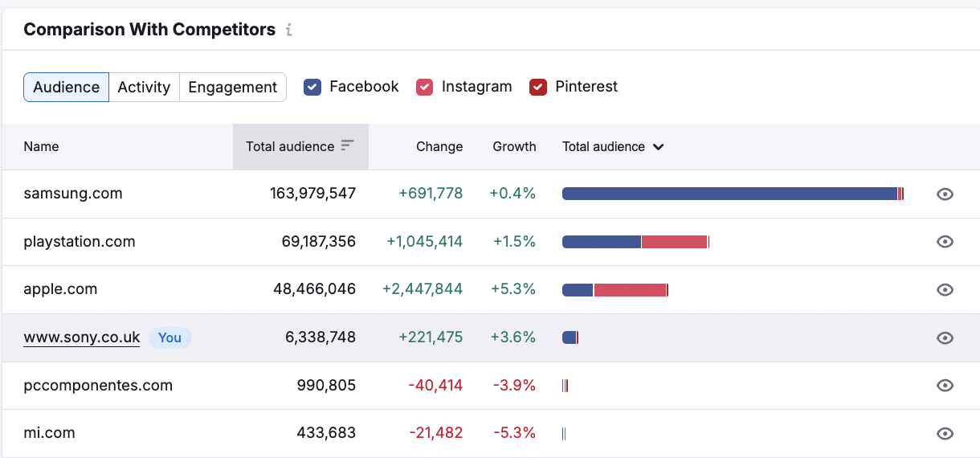Open the Total audience chart dropdown
The width and height of the screenshot is (980, 458).
pos(613,147)
